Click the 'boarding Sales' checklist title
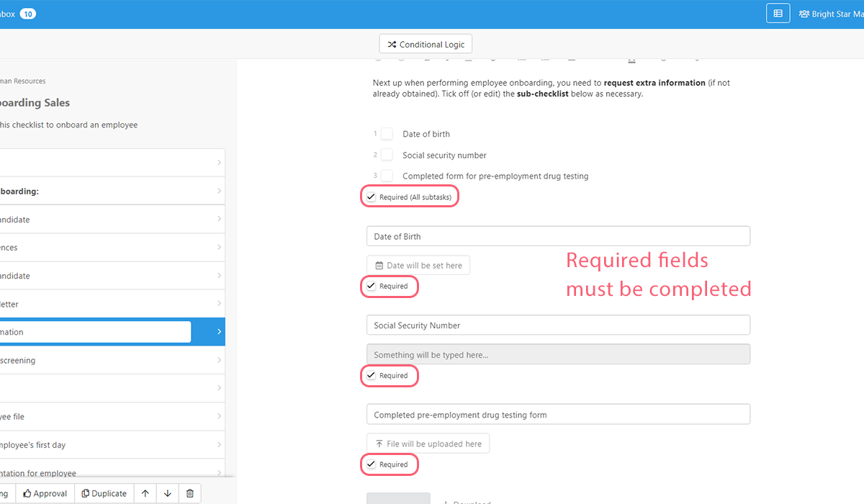 coord(35,103)
